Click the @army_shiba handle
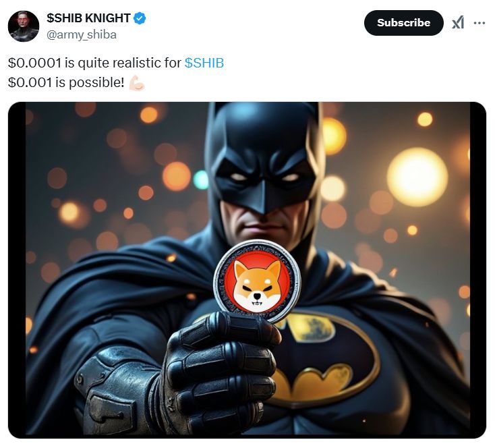 82,35
